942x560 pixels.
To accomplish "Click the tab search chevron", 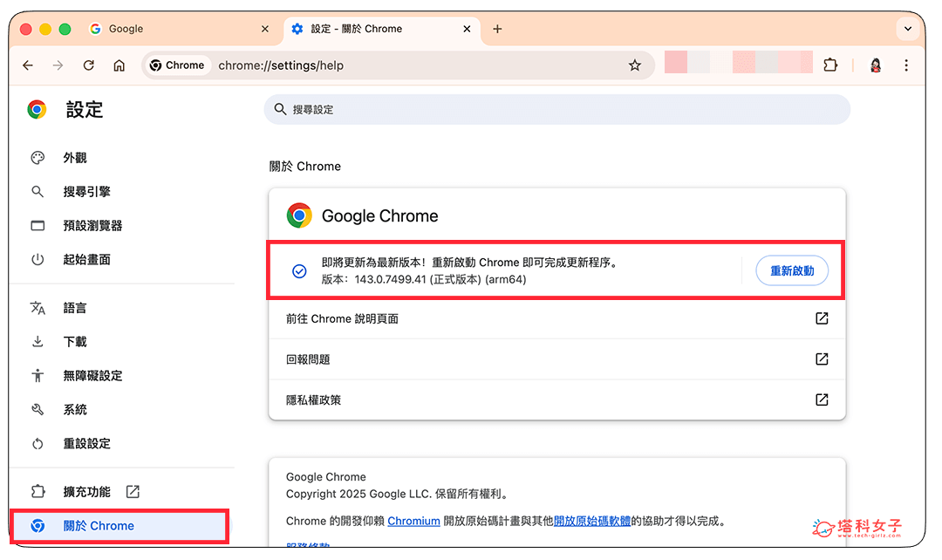I will (x=908, y=29).
